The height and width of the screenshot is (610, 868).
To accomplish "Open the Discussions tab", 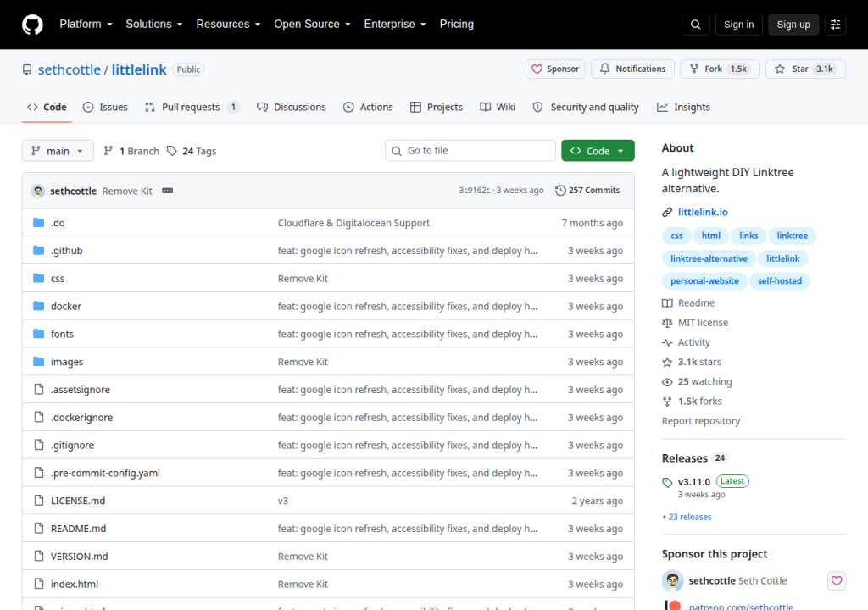I will [x=292, y=108].
